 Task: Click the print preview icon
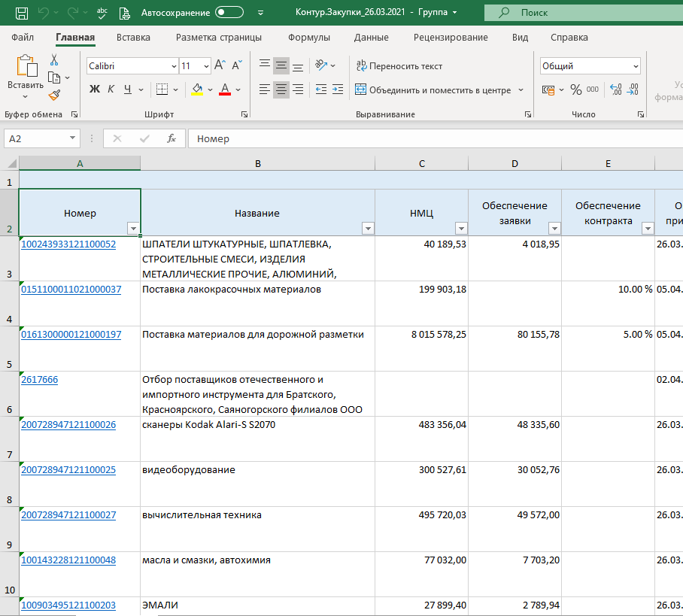click(125, 13)
